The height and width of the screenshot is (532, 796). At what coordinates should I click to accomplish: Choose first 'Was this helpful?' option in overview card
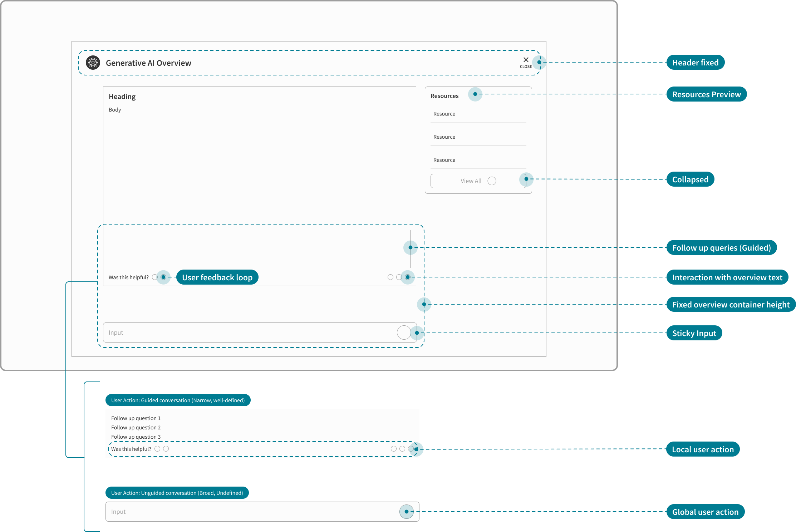(x=155, y=277)
